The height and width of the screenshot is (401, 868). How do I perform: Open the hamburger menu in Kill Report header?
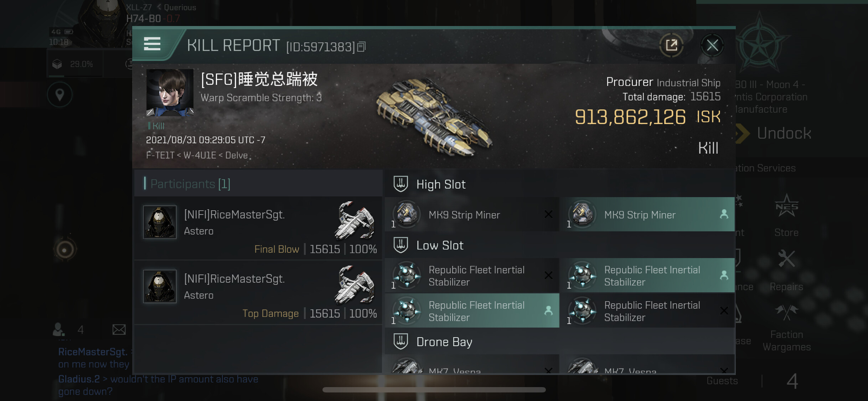click(152, 44)
